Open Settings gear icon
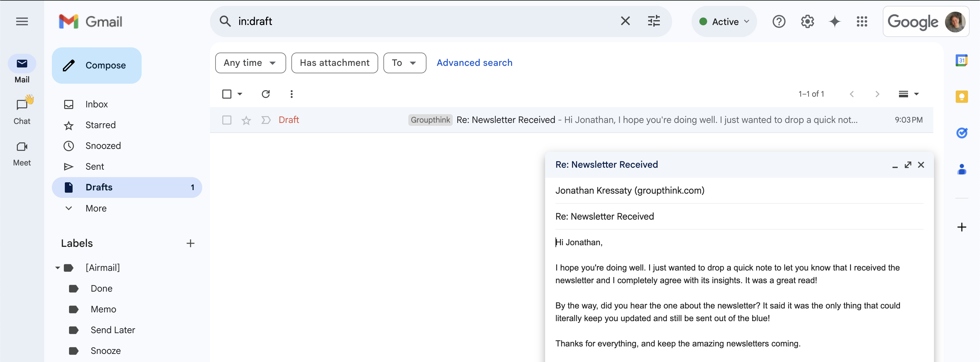The image size is (980, 362). (x=807, y=21)
